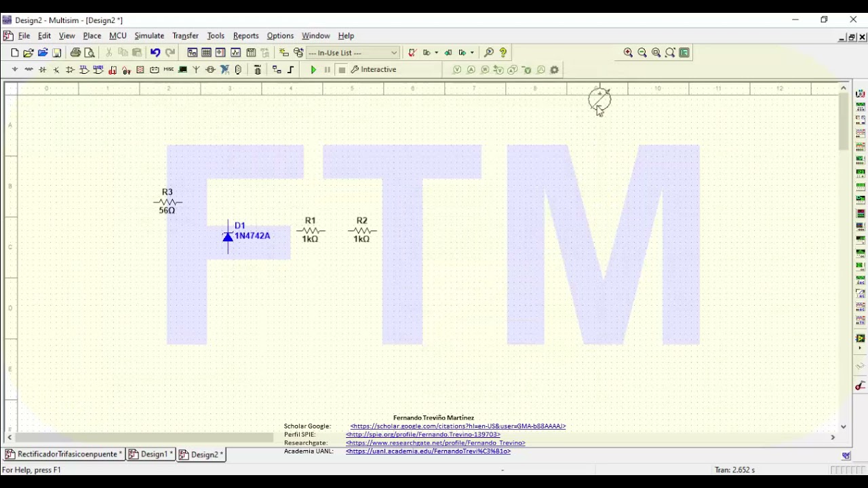Place a voltage probe

[x=457, y=70]
